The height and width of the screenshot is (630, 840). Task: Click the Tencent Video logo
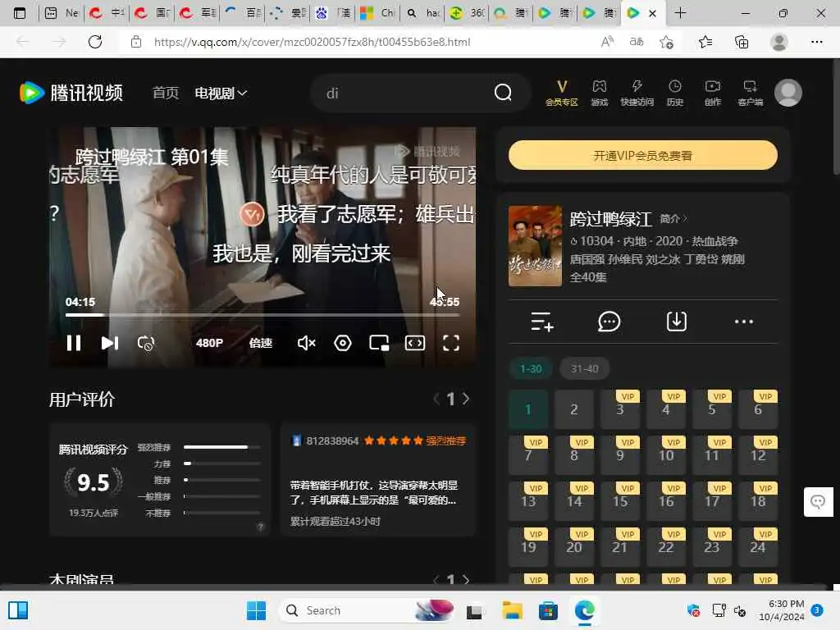[71, 93]
